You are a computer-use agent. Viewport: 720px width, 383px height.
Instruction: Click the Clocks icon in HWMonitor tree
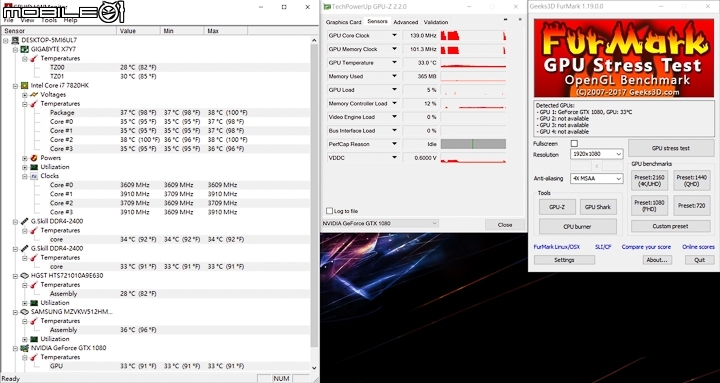click(34, 176)
